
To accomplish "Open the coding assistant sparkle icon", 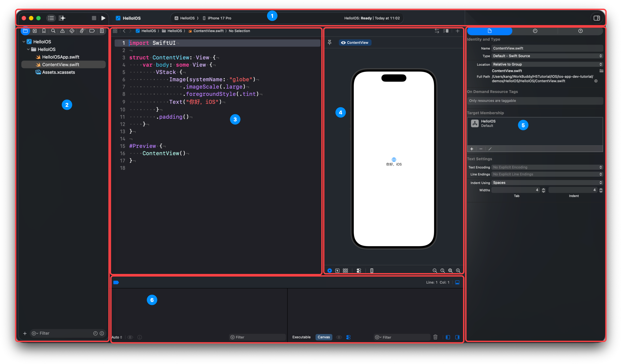I will tap(62, 18).
